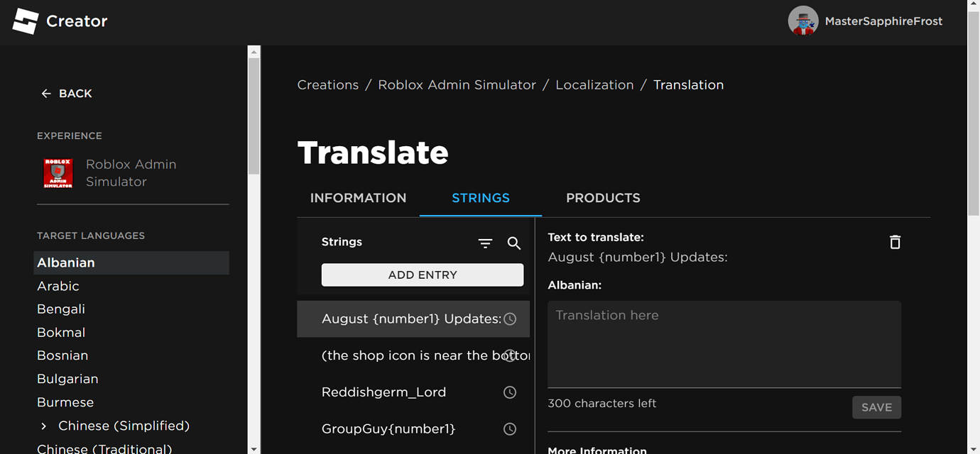Viewport: 980px width, 454px height.
Task: Select the shop icon is near string
Action: [413, 356]
